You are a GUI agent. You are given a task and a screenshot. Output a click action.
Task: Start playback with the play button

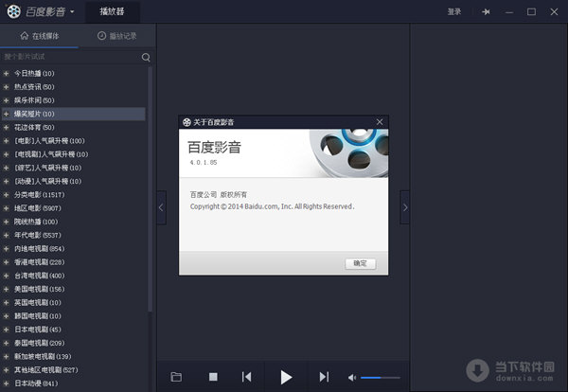286,377
